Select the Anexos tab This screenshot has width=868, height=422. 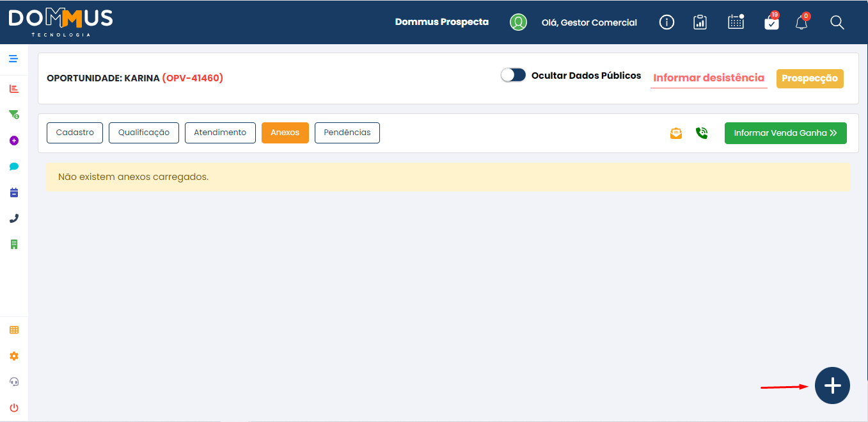tap(285, 133)
